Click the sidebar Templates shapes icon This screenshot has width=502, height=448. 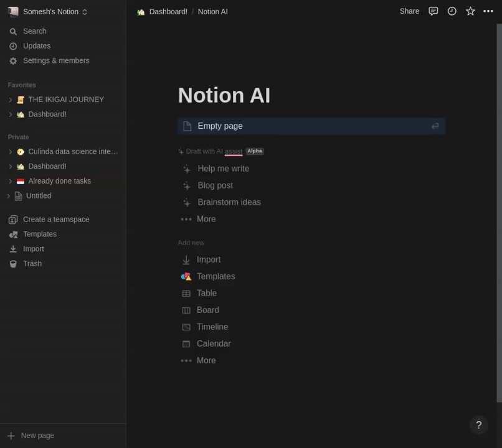pyautogui.click(x=13, y=235)
